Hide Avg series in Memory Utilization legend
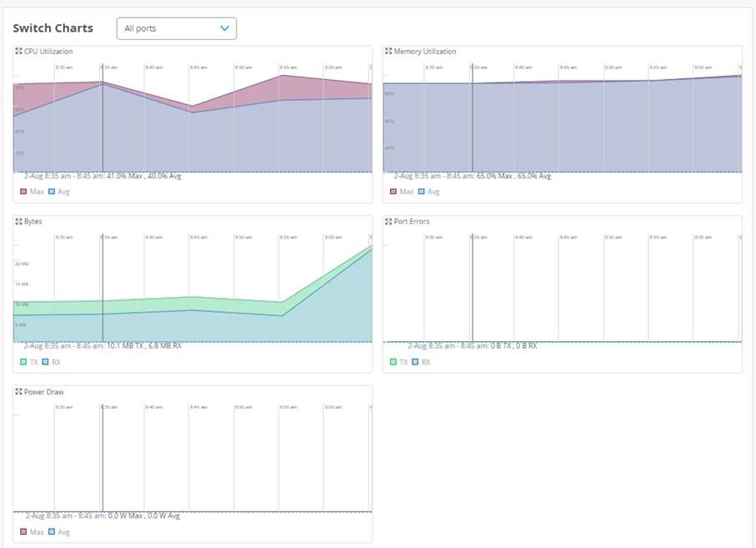 click(x=427, y=192)
